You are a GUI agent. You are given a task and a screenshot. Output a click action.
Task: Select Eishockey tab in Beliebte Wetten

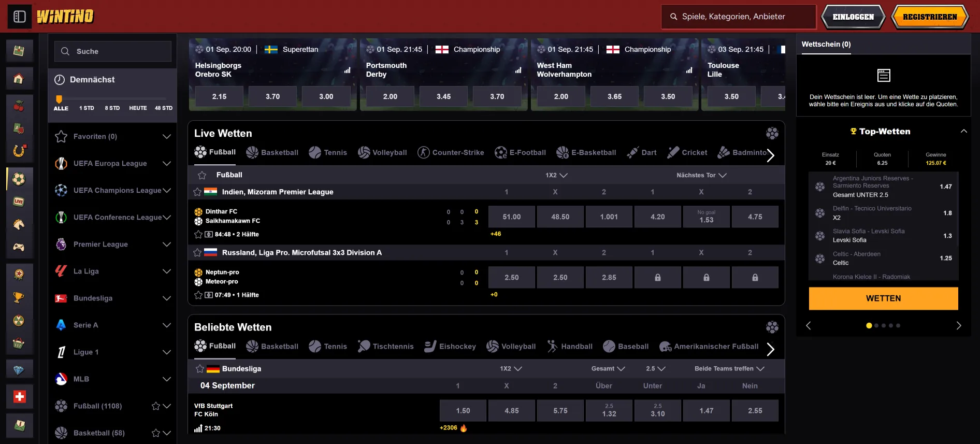pyautogui.click(x=450, y=346)
